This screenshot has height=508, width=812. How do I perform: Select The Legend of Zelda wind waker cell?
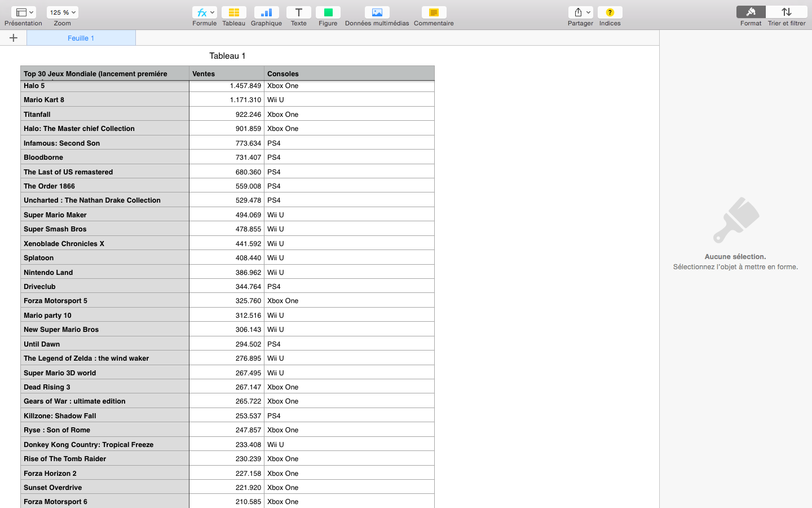(x=105, y=358)
